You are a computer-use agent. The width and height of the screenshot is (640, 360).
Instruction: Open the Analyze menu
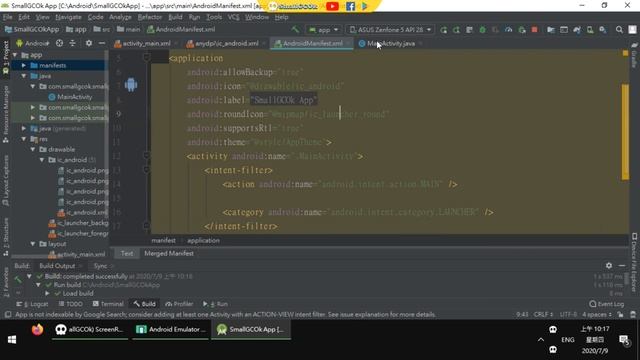point(120,17)
